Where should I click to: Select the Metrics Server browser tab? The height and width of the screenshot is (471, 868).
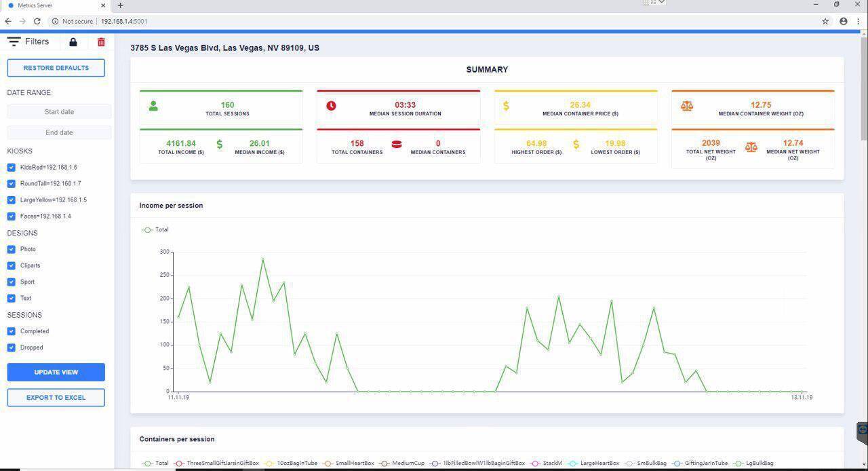point(54,5)
